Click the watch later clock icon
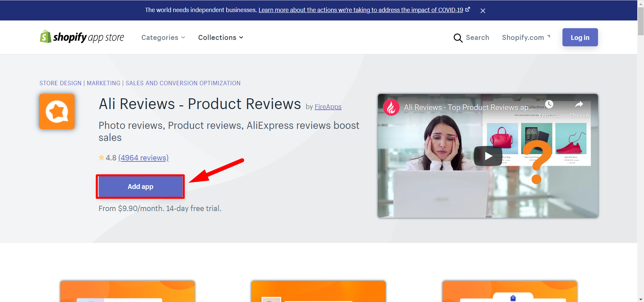644x302 pixels. 549,104
